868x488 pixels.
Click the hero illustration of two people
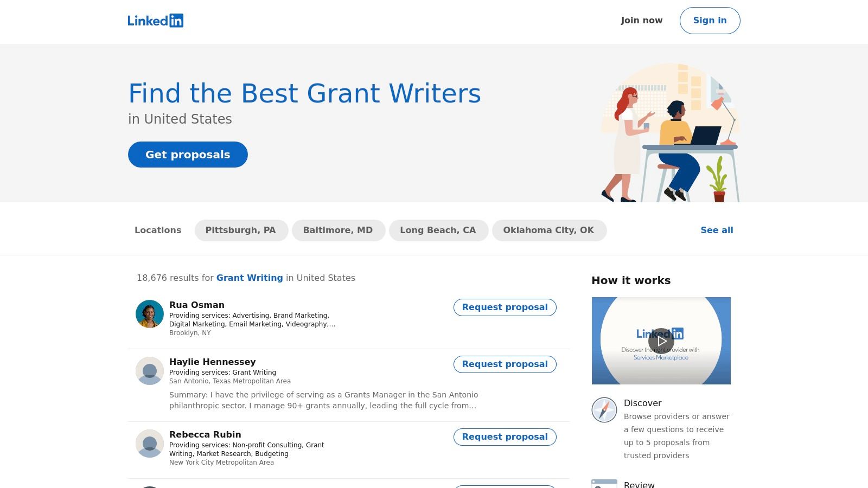point(671,132)
